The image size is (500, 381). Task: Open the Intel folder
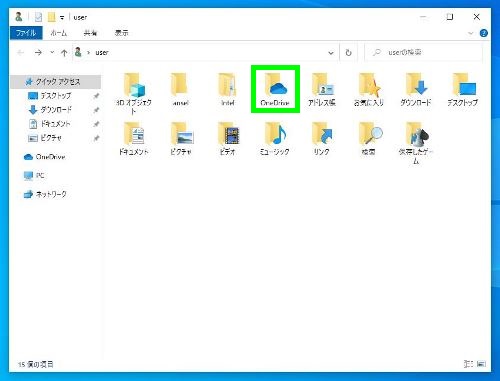[228, 89]
